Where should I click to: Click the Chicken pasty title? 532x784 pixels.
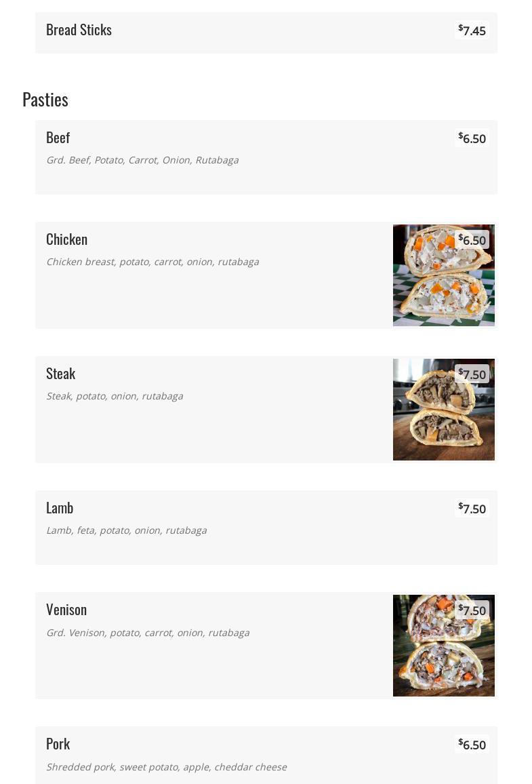tap(66, 239)
